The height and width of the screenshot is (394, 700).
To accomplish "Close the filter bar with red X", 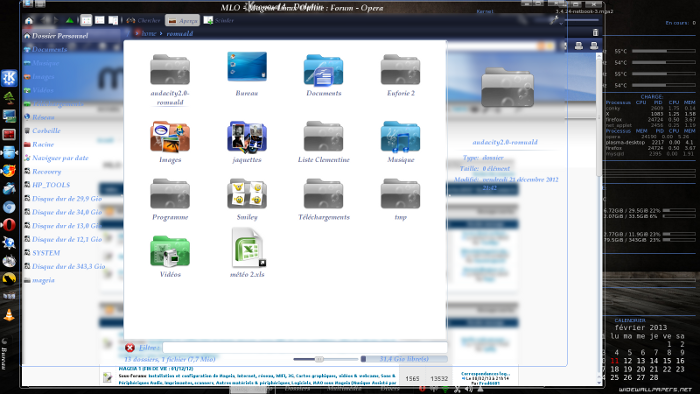I will coord(130,348).
